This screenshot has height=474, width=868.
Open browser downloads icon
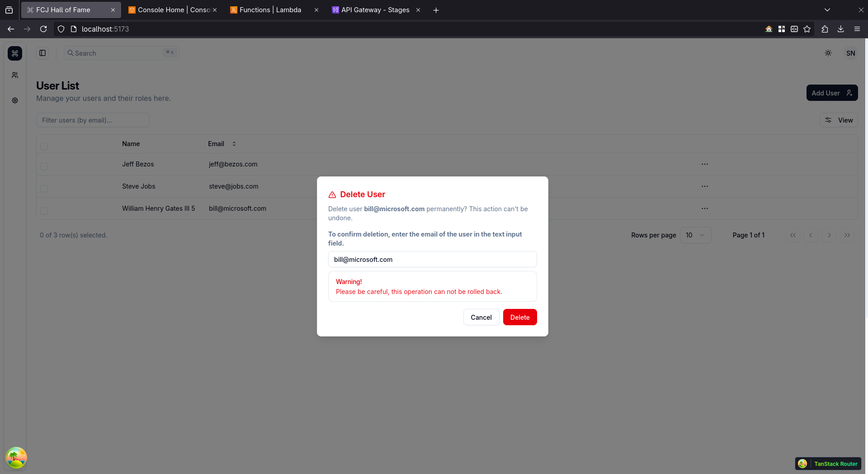point(841,29)
